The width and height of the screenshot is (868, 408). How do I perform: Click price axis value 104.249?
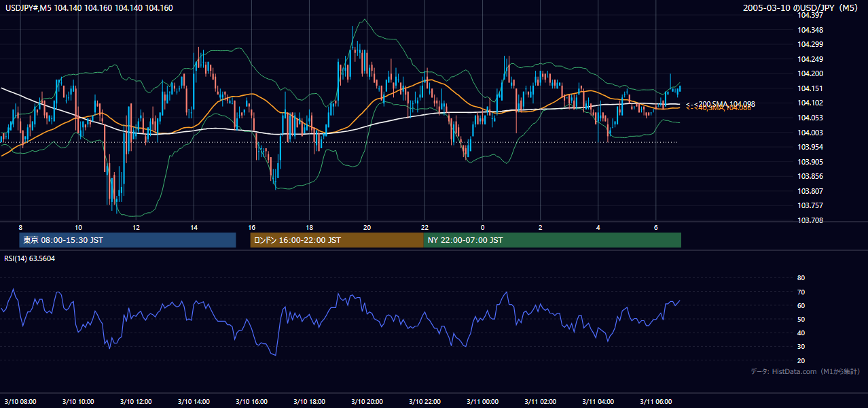pyautogui.click(x=810, y=59)
